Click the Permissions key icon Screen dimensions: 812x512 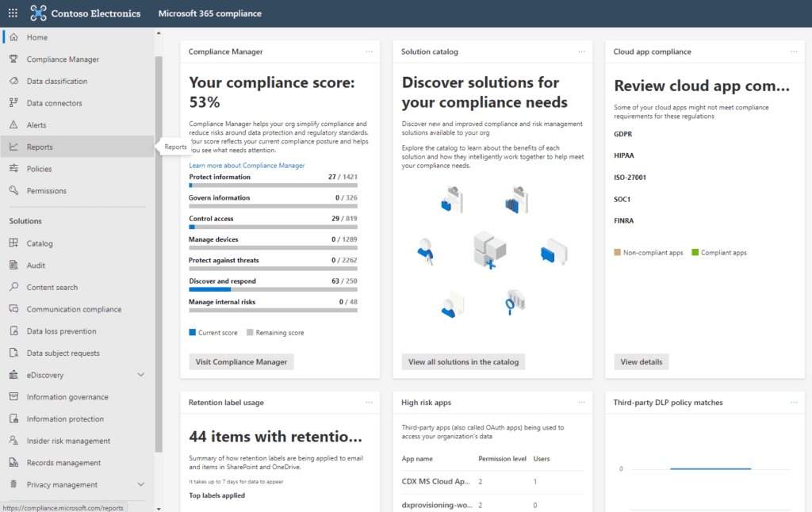pyautogui.click(x=14, y=190)
